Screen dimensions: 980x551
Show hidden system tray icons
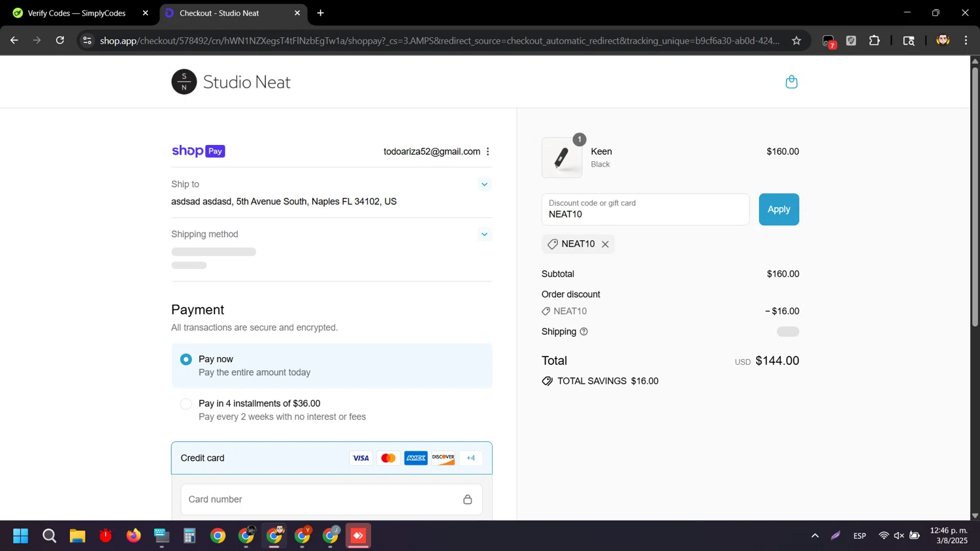(x=815, y=536)
